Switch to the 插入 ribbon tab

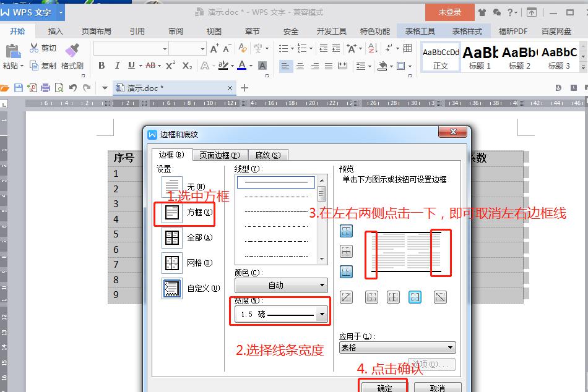(56, 32)
